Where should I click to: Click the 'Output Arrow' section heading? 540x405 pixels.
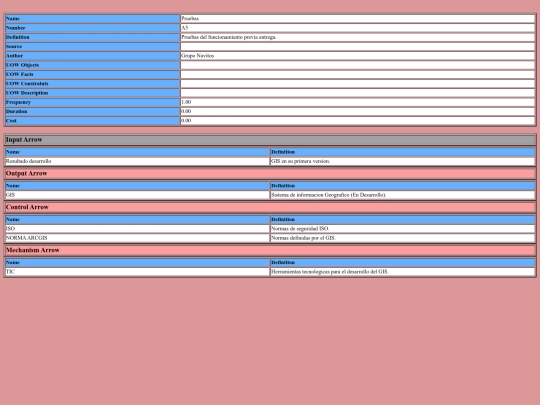click(x=26, y=174)
